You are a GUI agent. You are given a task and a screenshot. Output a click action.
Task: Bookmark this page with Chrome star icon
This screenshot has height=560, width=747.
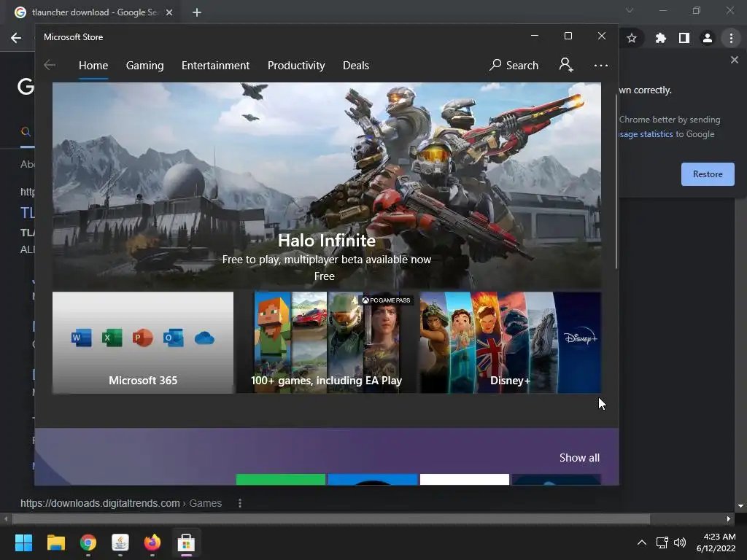click(632, 38)
